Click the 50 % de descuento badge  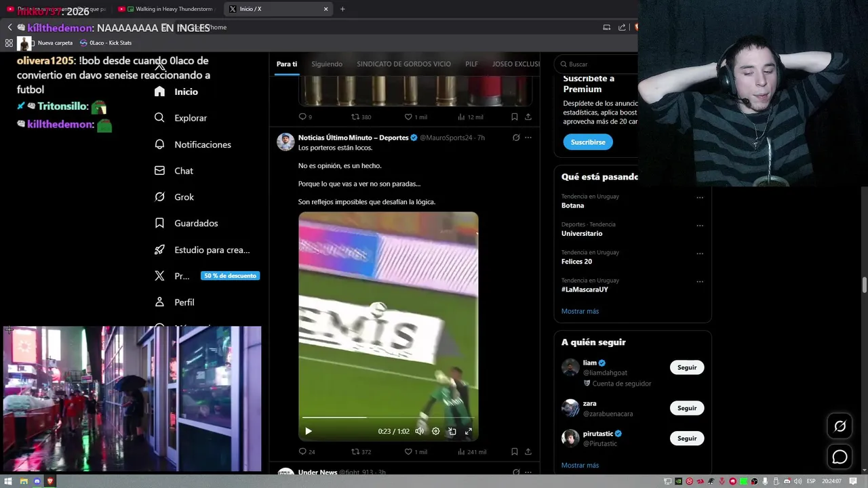[x=230, y=276]
